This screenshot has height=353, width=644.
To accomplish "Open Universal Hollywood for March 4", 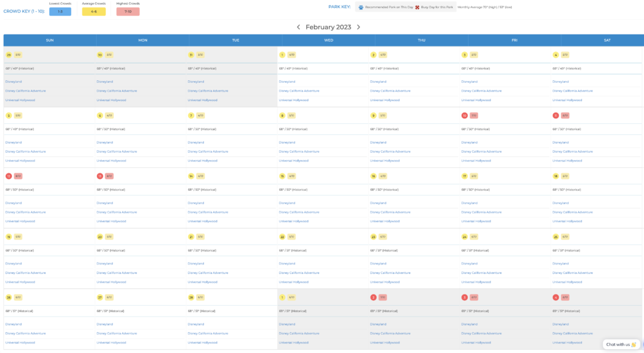I will click(567, 343).
